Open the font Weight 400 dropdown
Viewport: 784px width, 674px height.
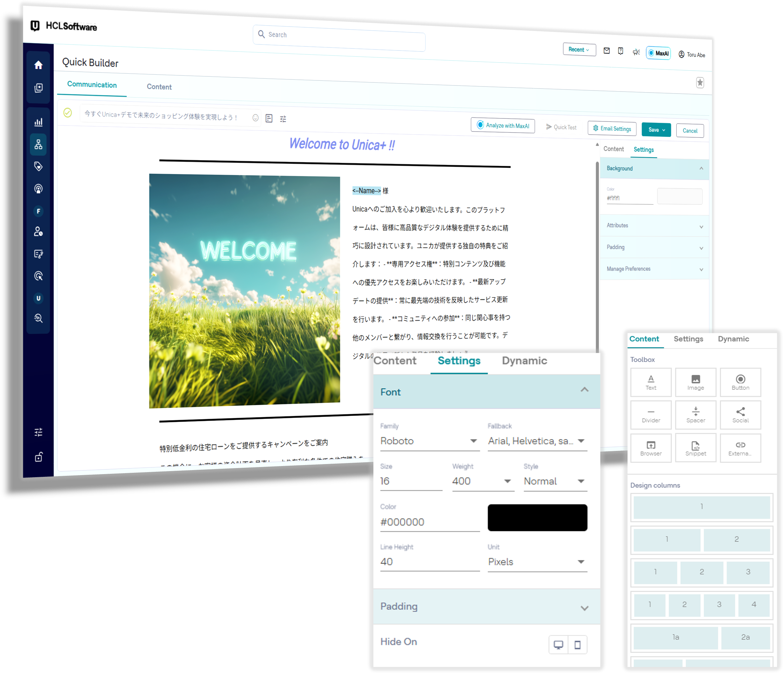point(482,481)
